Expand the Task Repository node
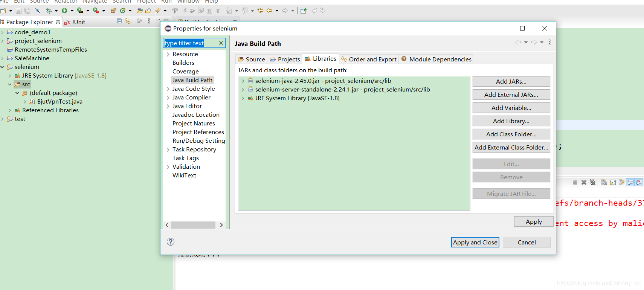 tap(168, 150)
